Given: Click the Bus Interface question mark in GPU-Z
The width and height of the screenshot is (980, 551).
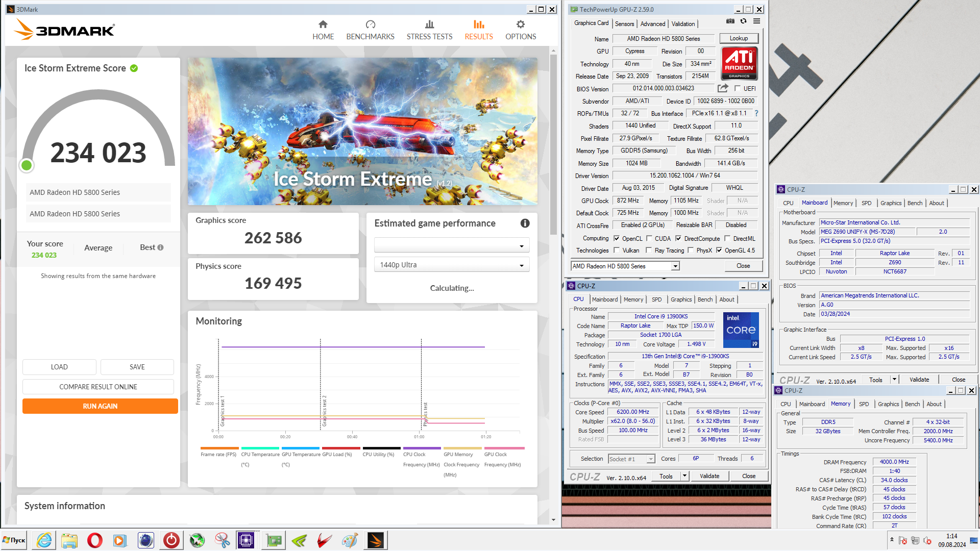Looking at the screenshot, I should click(756, 113).
